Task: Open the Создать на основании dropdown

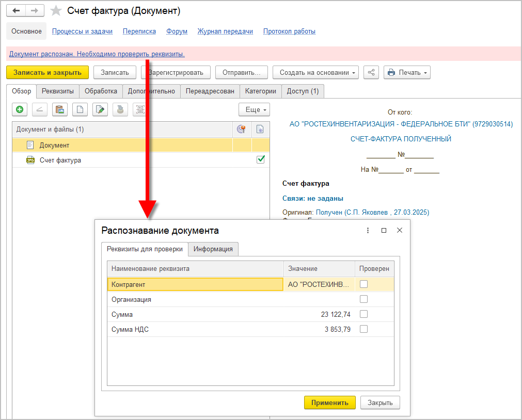Action: (315, 73)
